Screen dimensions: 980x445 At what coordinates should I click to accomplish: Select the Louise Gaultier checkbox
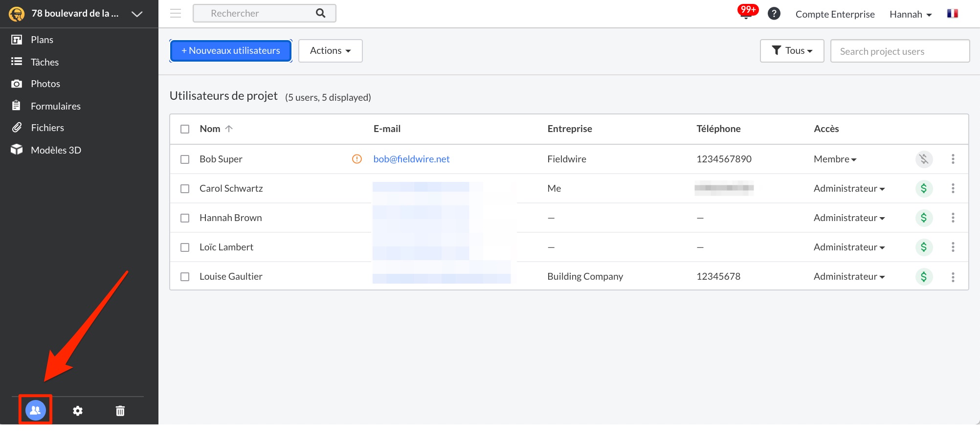pyautogui.click(x=185, y=277)
